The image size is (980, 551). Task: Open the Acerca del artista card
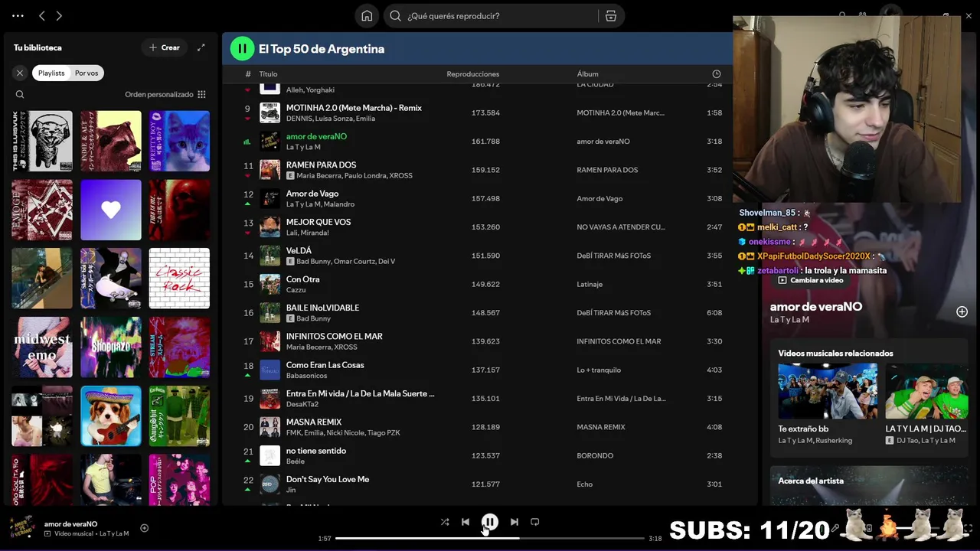tap(869, 485)
